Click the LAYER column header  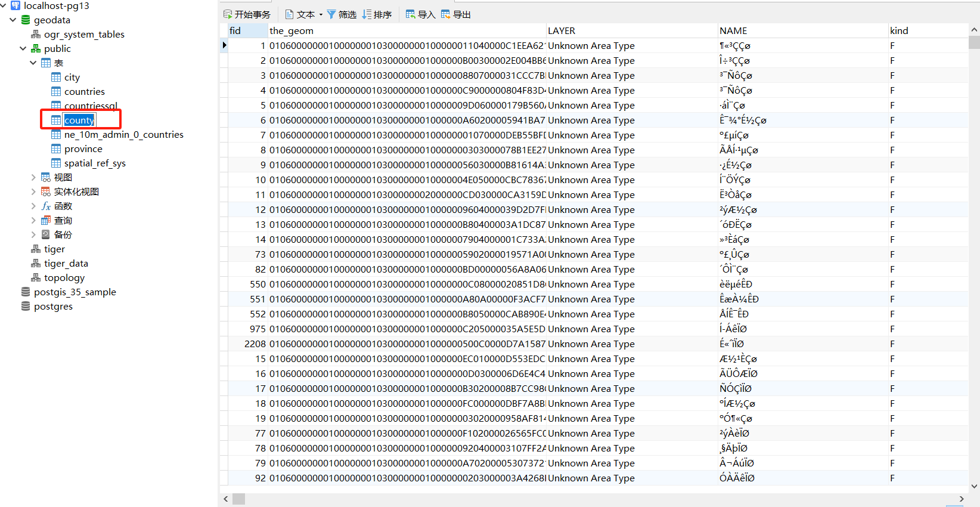point(632,30)
